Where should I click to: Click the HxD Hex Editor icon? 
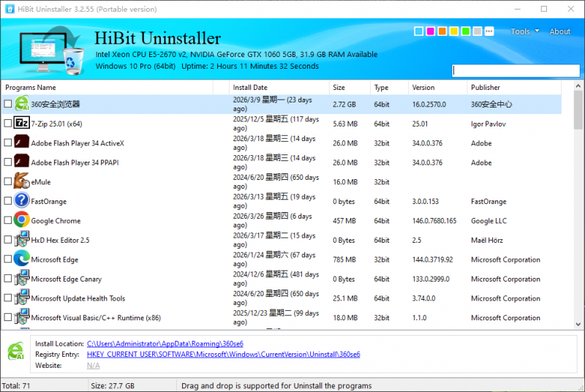click(21, 240)
